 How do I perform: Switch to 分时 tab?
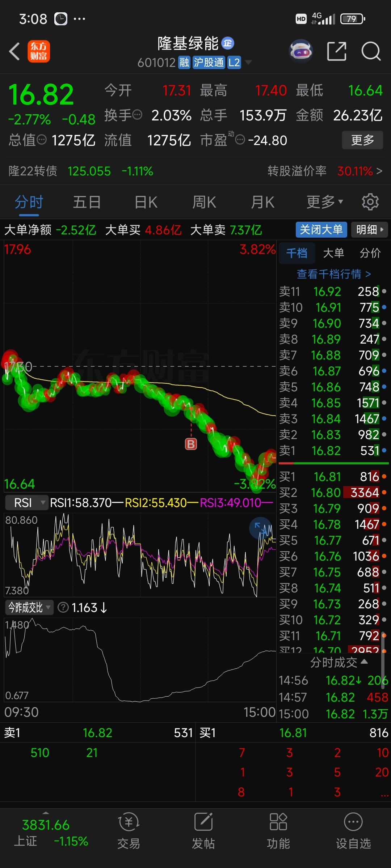(29, 202)
